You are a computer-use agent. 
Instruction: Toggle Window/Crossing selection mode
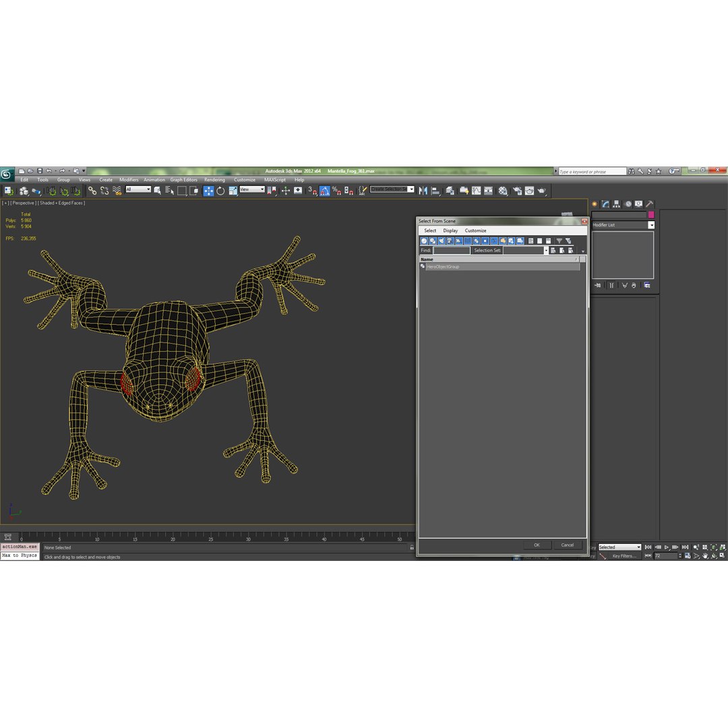click(x=193, y=190)
